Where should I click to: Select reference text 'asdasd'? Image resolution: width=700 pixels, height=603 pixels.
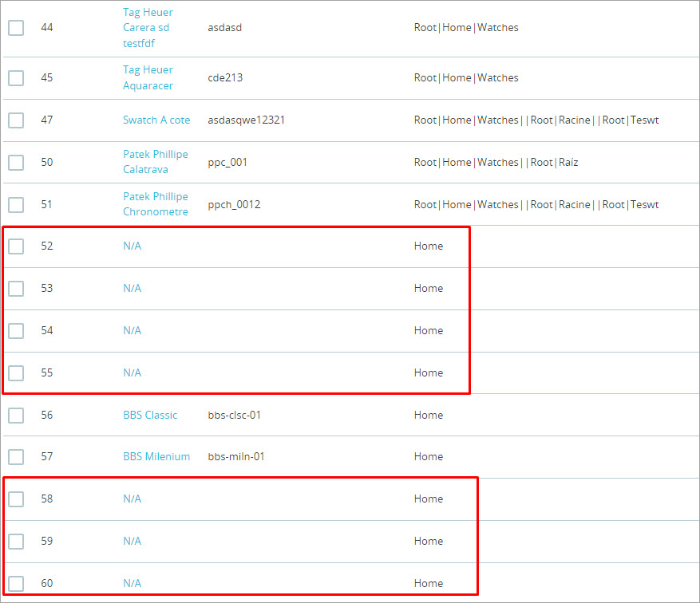tap(224, 28)
